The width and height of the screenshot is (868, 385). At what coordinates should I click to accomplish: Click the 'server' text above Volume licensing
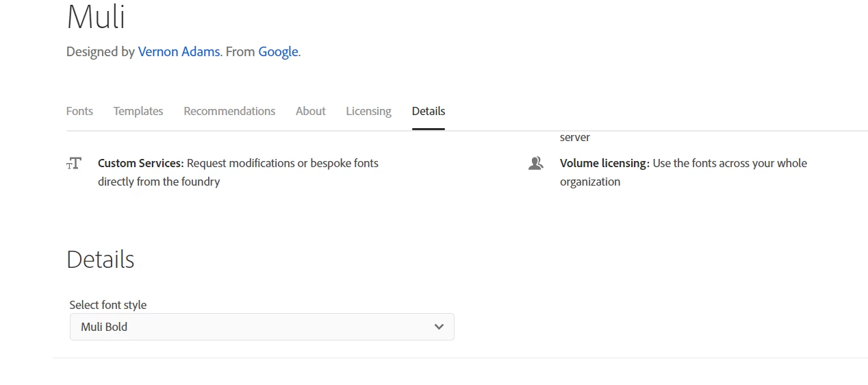click(x=574, y=137)
